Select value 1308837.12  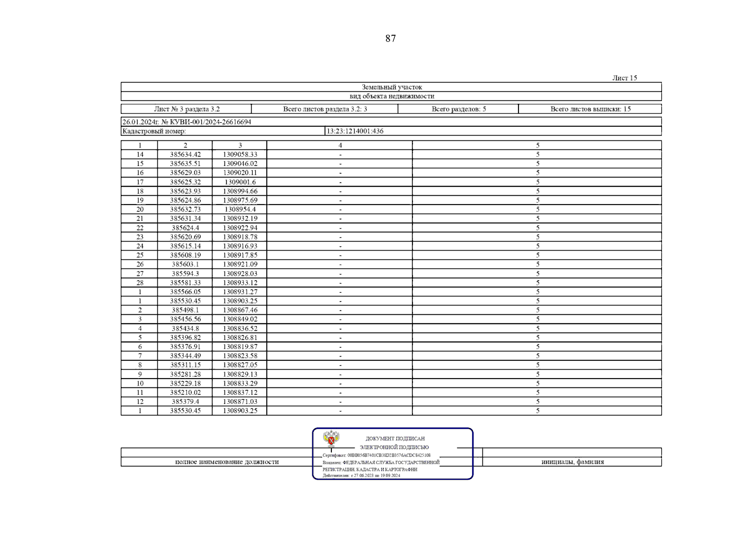click(240, 392)
